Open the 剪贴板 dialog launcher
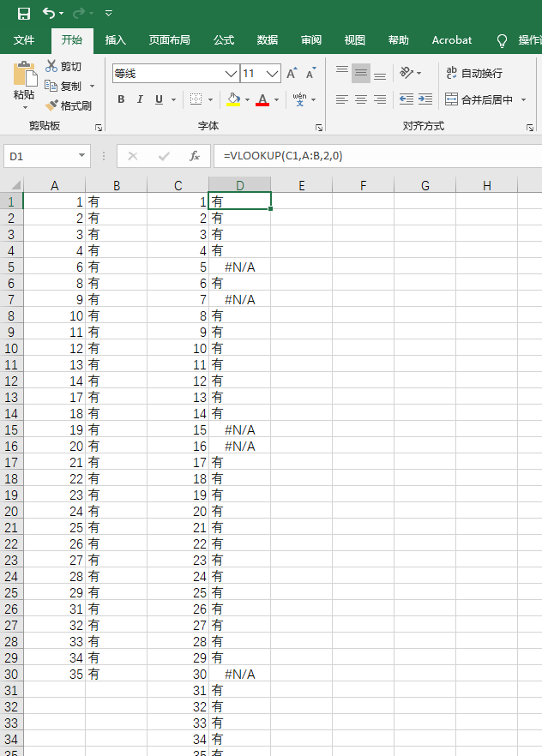The width and height of the screenshot is (542, 756). pos(99,128)
